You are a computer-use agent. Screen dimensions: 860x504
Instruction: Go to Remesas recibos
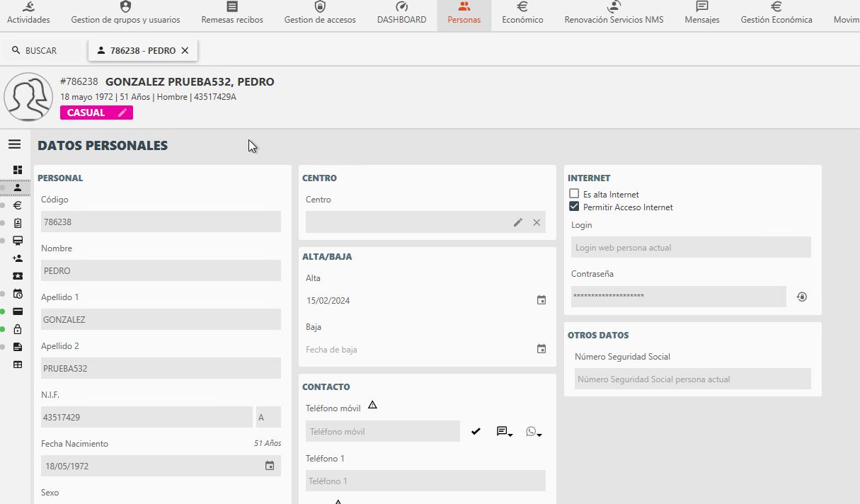coord(232,14)
